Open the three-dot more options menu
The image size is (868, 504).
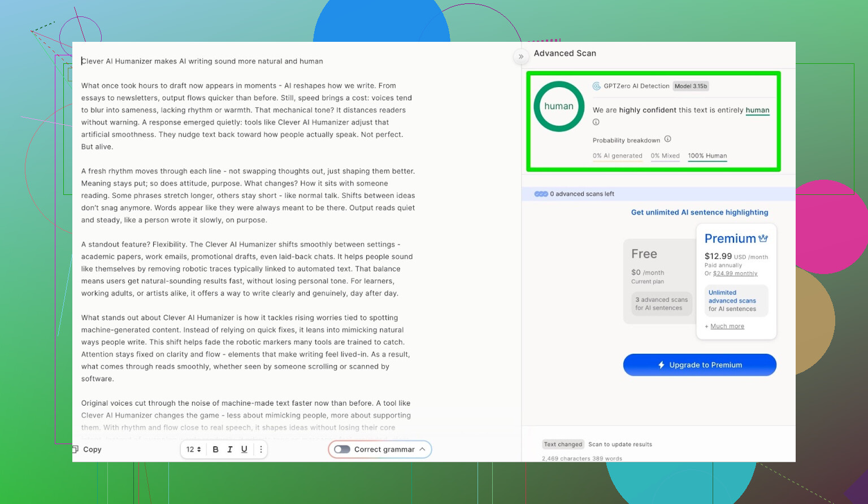coord(261,449)
